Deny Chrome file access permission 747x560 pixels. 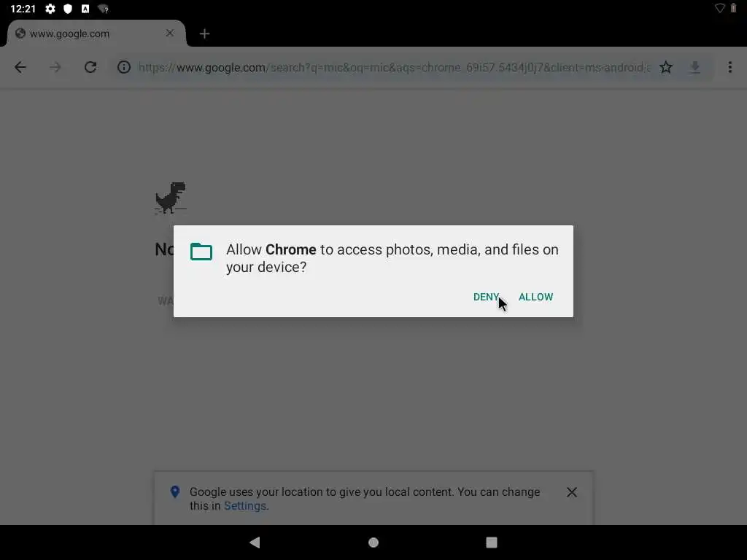485,297
